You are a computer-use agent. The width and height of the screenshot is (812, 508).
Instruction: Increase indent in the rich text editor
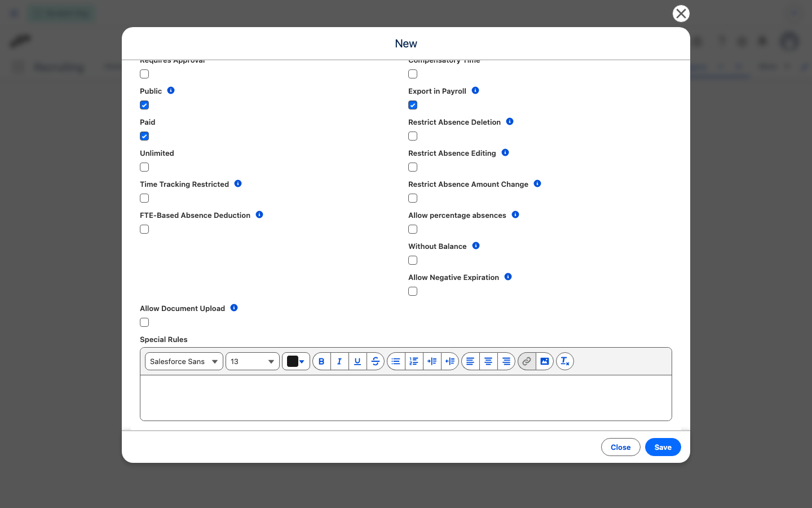(x=432, y=361)
